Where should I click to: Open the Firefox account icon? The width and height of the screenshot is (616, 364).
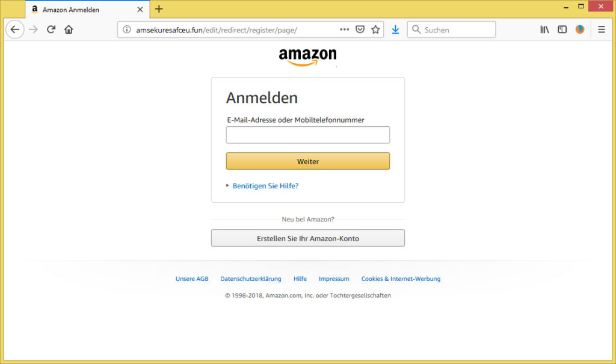click(580, 29)
